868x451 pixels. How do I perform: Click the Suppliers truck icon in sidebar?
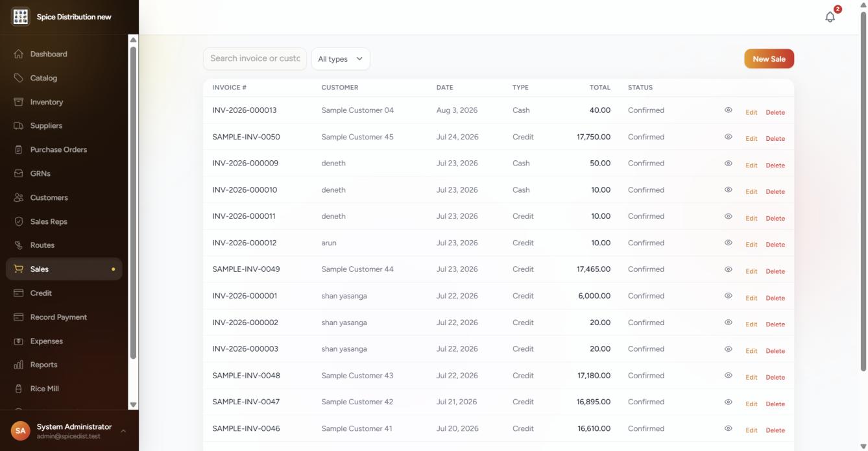(x=18, y=126)
